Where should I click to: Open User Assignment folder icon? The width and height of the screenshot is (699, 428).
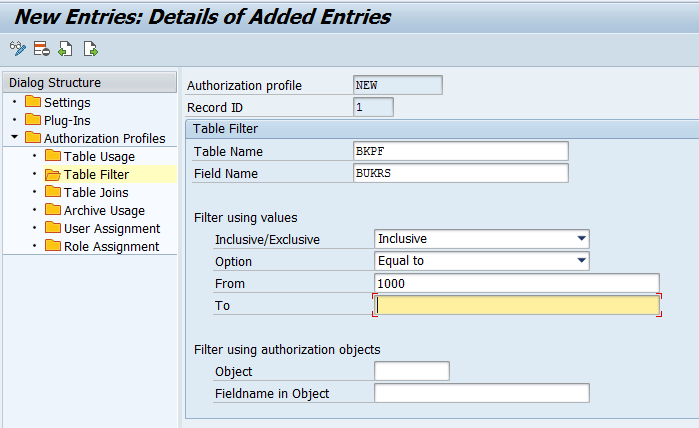click(53, 227)
